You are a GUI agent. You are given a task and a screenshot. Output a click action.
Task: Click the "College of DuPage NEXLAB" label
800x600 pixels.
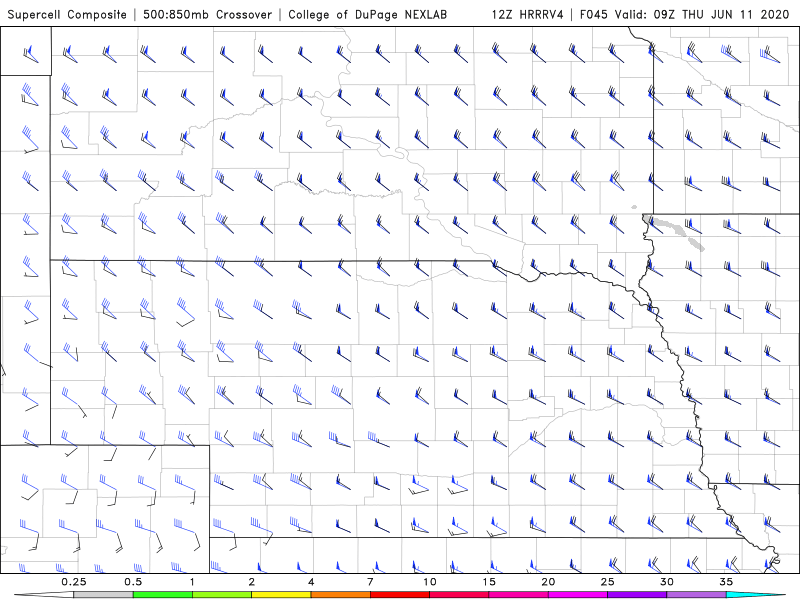tap(367, 15)
